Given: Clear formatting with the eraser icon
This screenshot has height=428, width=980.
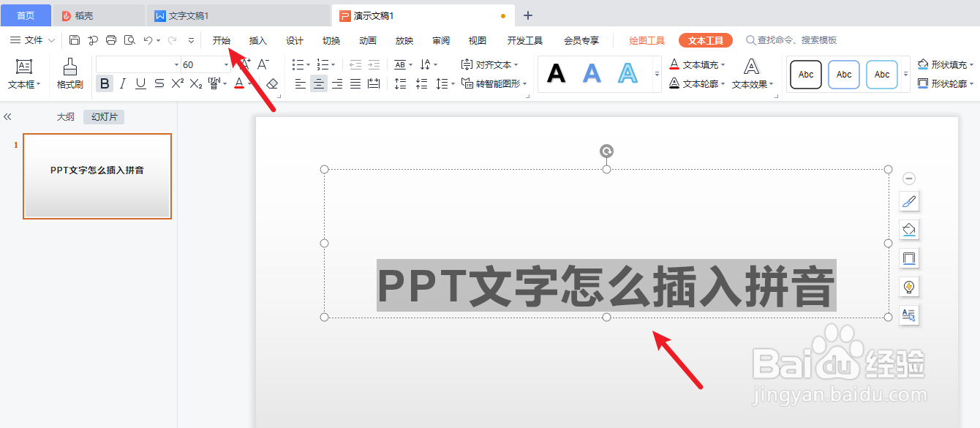Looking at the screenshot, I should tap(272, 84).
